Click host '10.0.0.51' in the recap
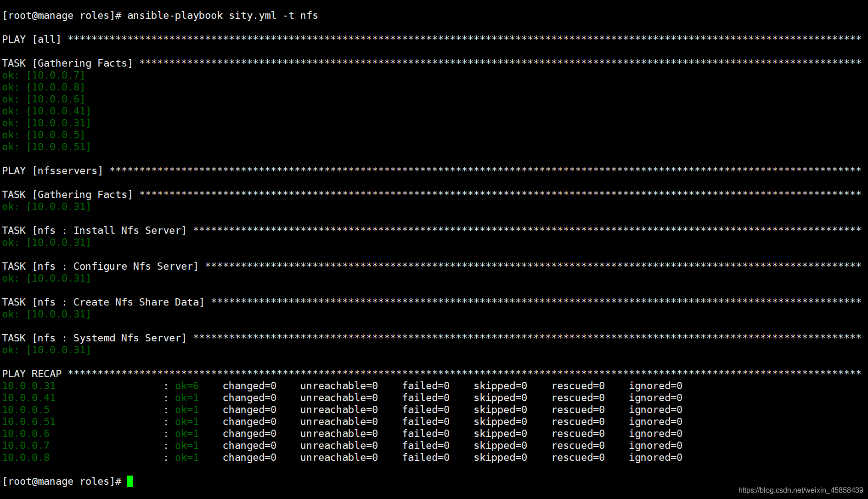Screen dimensions: 868x499 tap(29, 422)
